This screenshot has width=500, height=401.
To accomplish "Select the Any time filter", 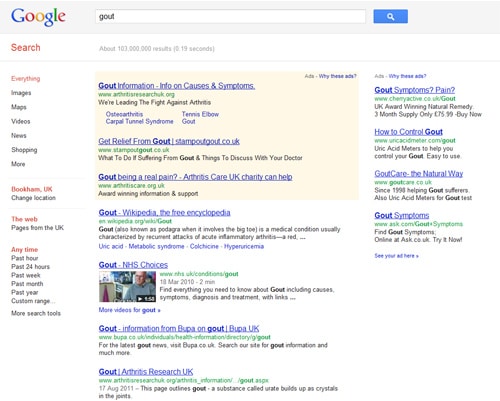I will click(25, 250).
